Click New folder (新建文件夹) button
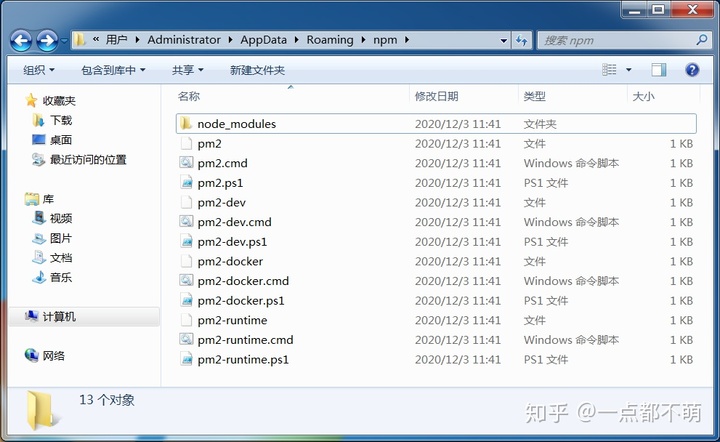720x442 pixels. tap(258, 70)
